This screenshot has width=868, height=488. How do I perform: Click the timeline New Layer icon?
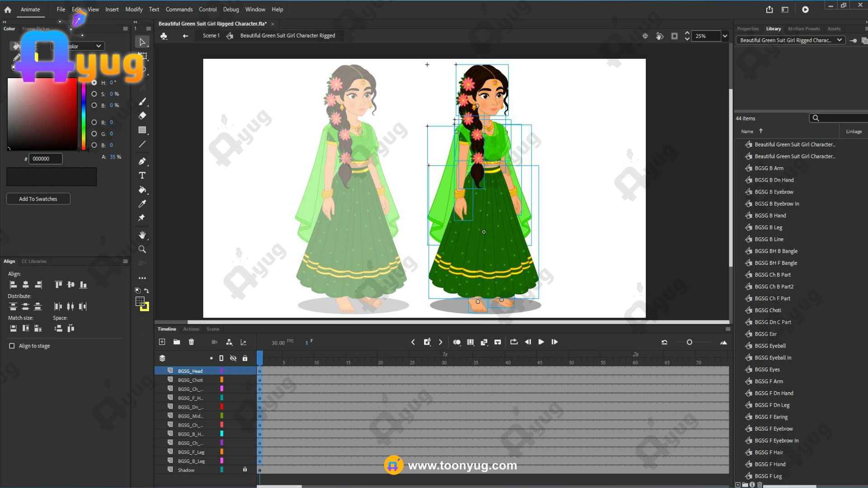tap(162, 342)
